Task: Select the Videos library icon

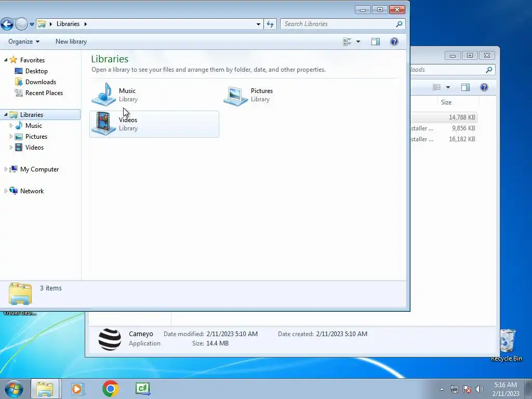Action: click(x=104, y=124)
